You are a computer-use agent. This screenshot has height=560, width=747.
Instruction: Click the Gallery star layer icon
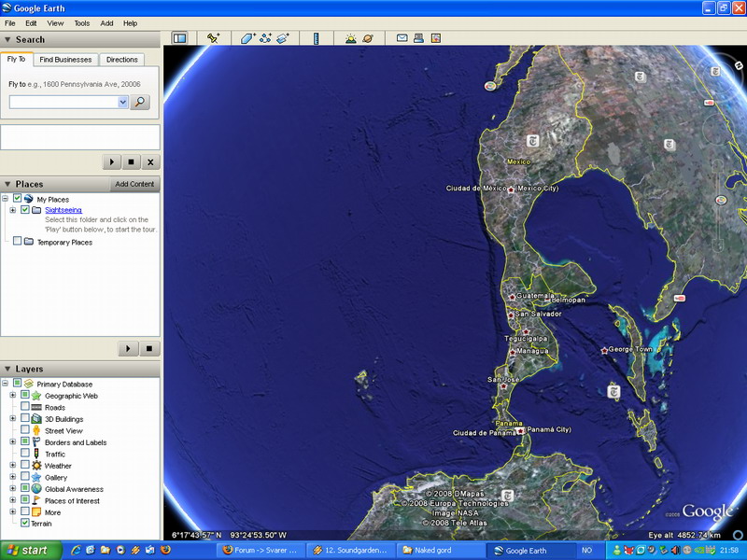[x=36, y=477]
